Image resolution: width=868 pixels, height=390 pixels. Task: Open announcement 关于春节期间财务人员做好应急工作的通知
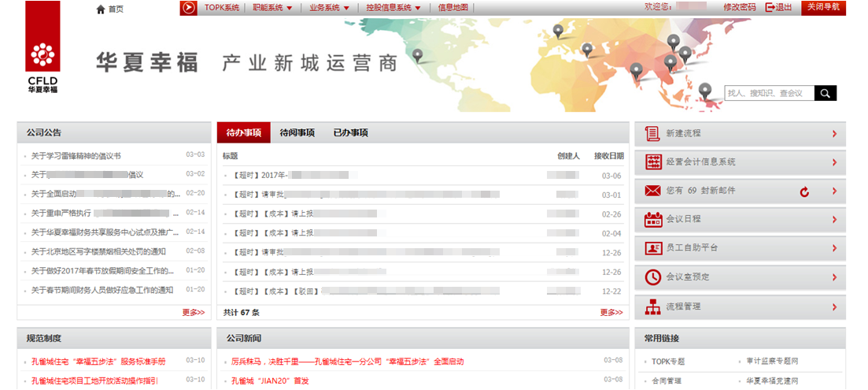point(102,290)
